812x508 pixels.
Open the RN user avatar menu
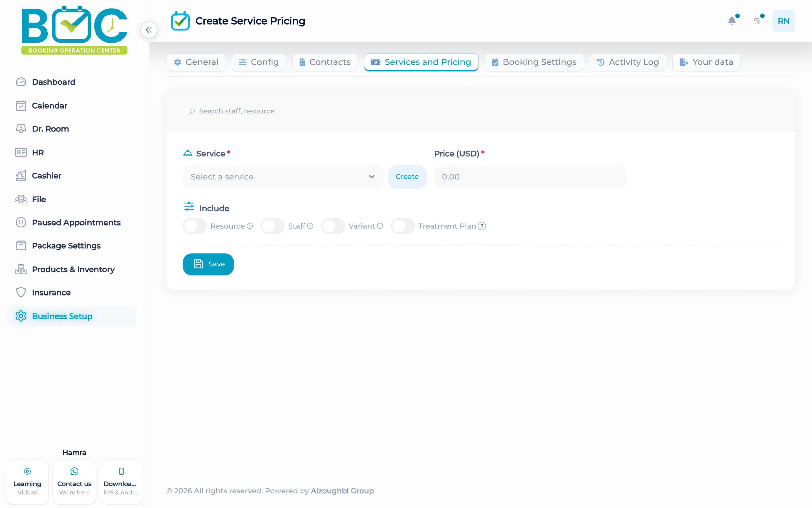coord(784,21)
